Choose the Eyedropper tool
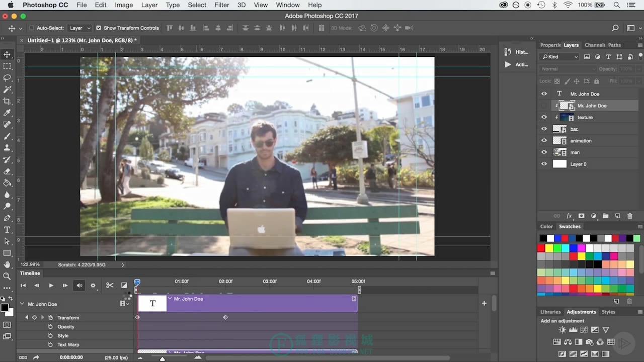This screenshot has width=644, height=362. (x=7, y=113)
